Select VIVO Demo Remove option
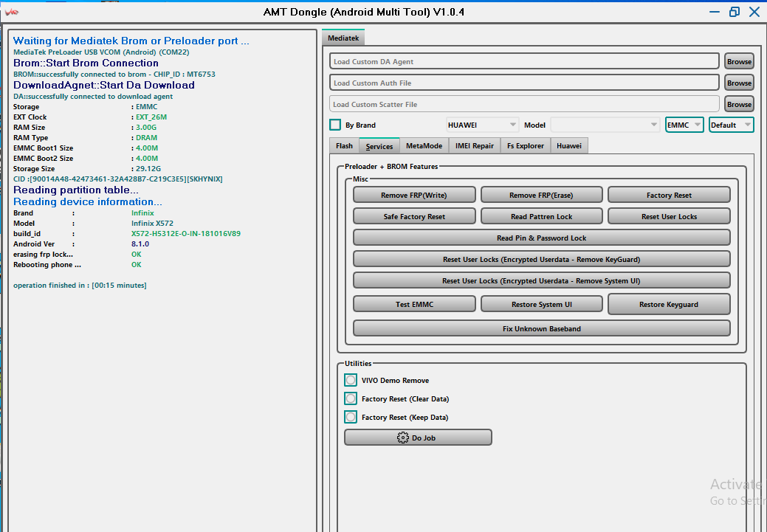 351,380
